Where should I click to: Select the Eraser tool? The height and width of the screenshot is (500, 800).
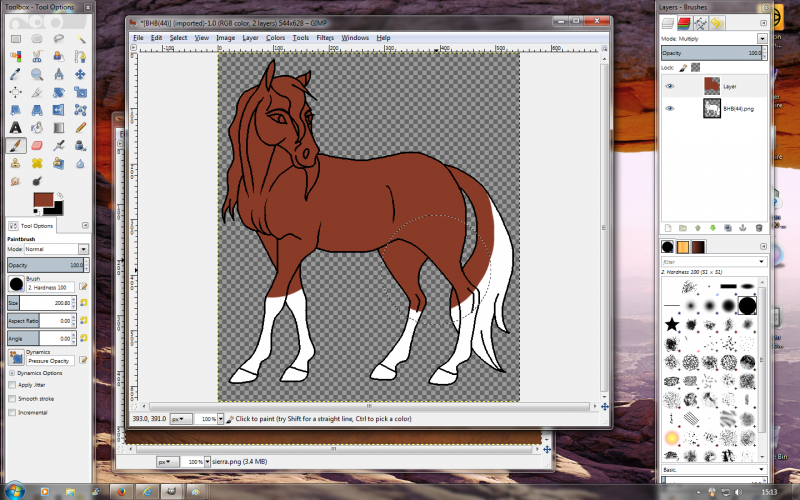click(x=37, y=145)
